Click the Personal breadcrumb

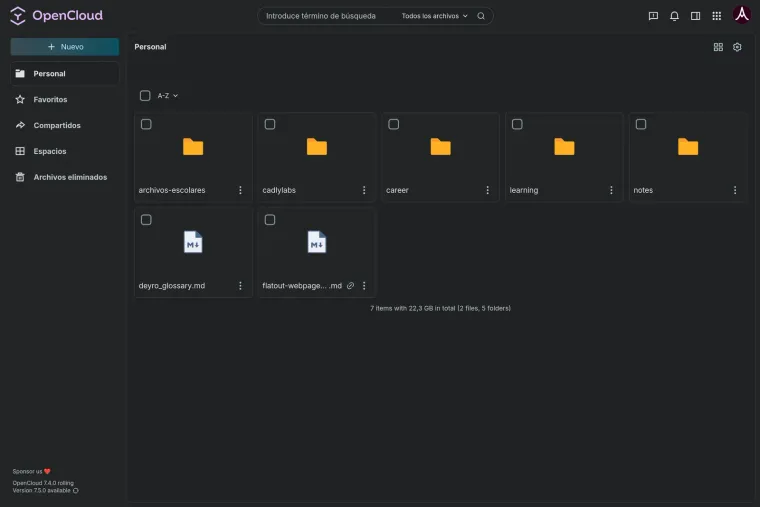[150, 47]
